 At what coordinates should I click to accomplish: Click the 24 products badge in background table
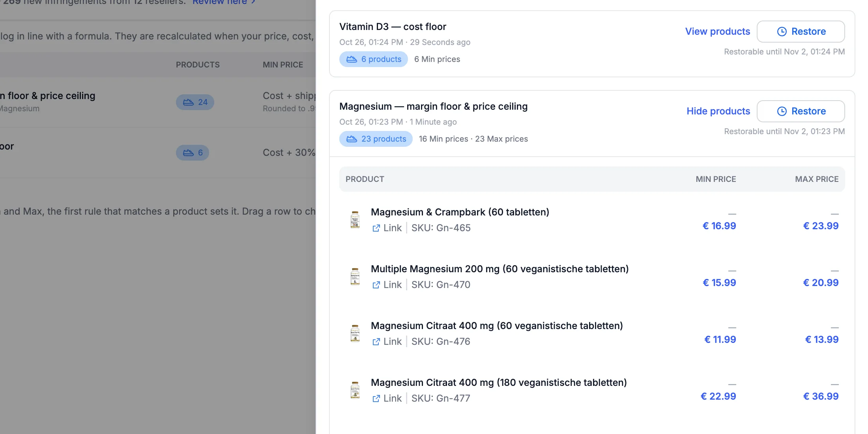coord(195,102)
